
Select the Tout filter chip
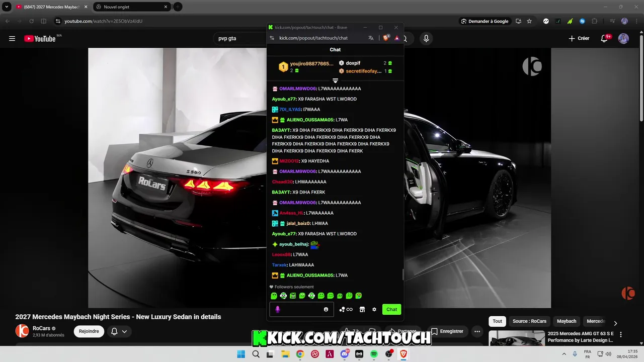497,321
